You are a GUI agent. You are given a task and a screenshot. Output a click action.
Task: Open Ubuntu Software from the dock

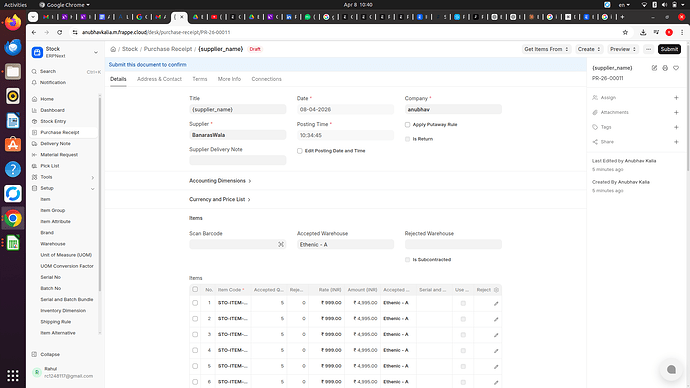click(13, 145)
